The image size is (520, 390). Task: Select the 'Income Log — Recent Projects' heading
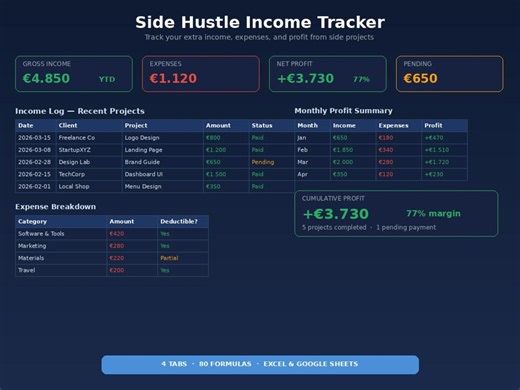pos(80,111)
